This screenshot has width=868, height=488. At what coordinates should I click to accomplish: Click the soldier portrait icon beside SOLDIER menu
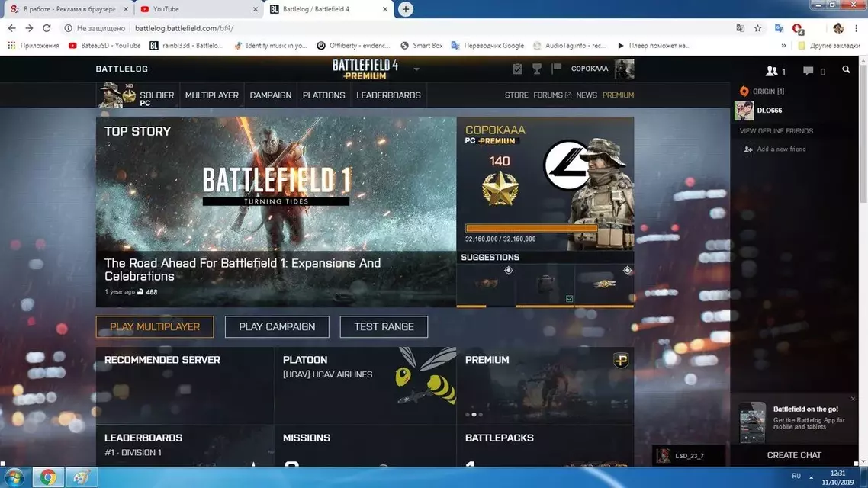(x=110, y=95)
